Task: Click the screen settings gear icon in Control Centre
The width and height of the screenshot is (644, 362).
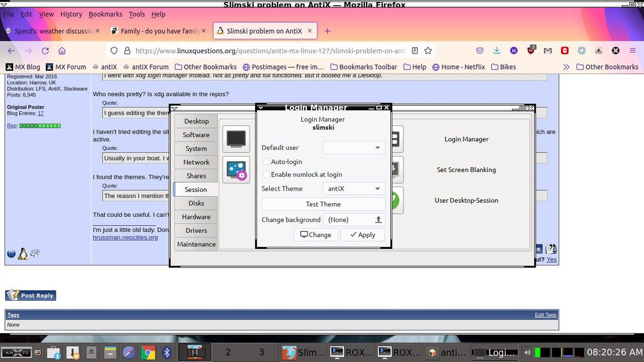Action: (236, 169)
